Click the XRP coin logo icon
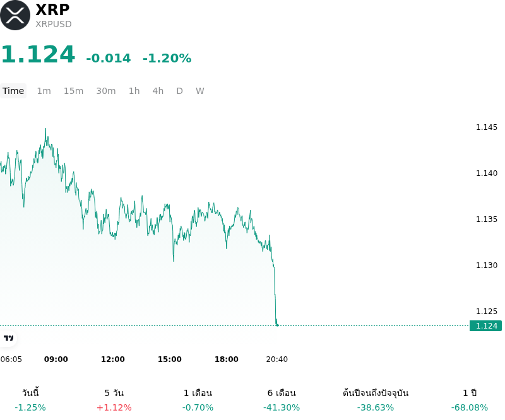Viewport: 505px width, 420px height. click(x=15, y=15)
